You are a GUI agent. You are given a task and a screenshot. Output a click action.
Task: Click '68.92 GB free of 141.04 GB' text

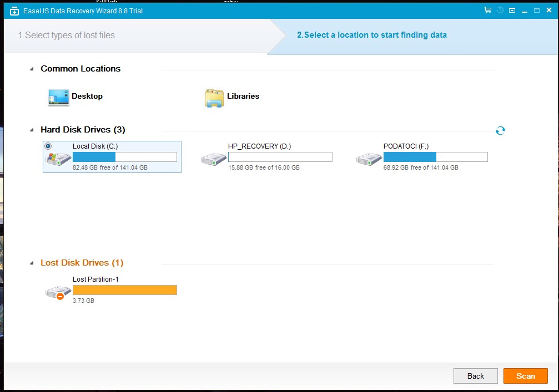[x=421, y=167]
